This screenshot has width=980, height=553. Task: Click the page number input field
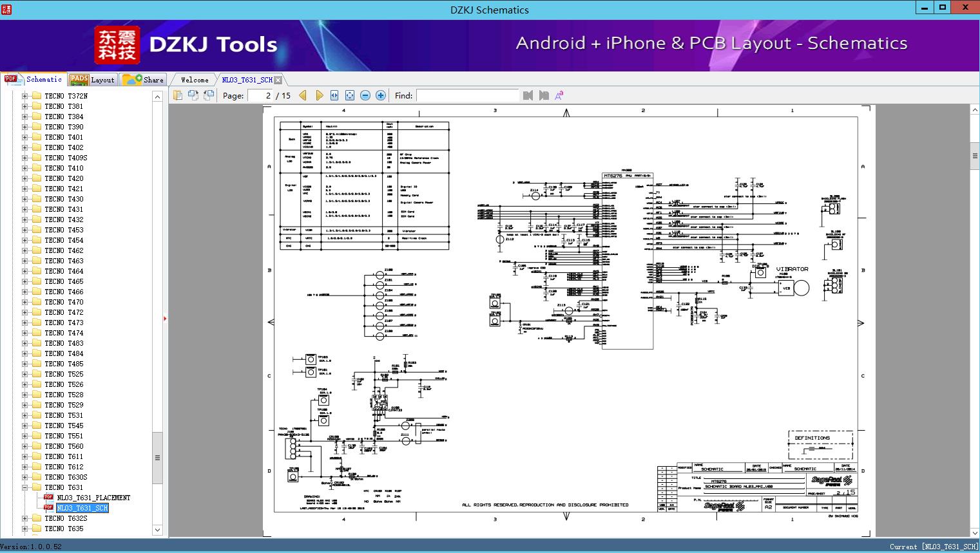click(261, 95)
